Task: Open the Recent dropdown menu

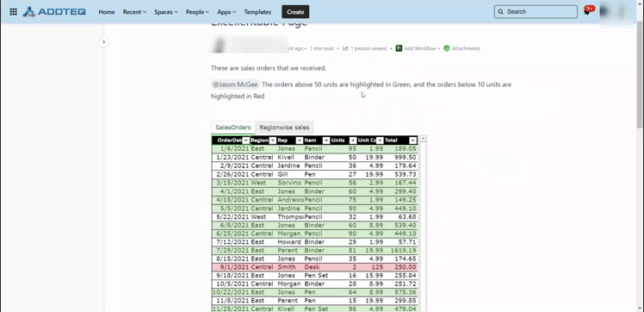Action: 134,12
